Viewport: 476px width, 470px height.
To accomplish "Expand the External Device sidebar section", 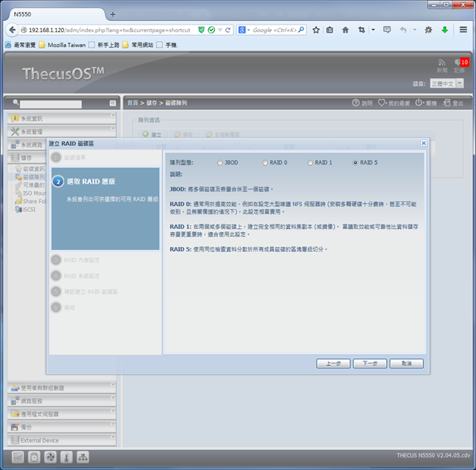I will coord(62,440).
